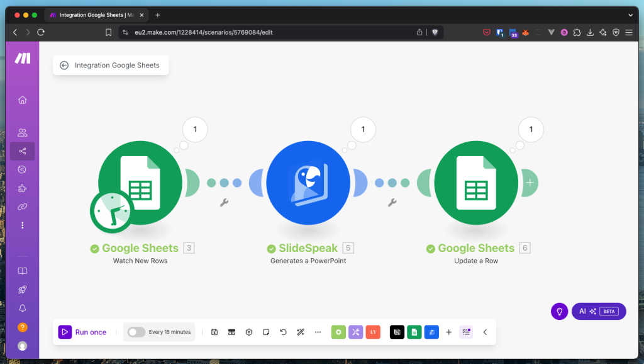The height and width of the screenshot is (364, 644).
Task: Bookmark this page icon in browser
Action: [x=108, y=32]
